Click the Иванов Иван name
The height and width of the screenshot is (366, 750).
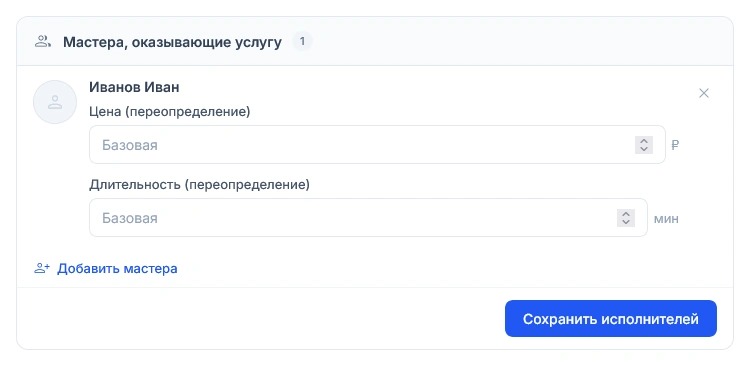pyautogui.click(x=134, y=87)
